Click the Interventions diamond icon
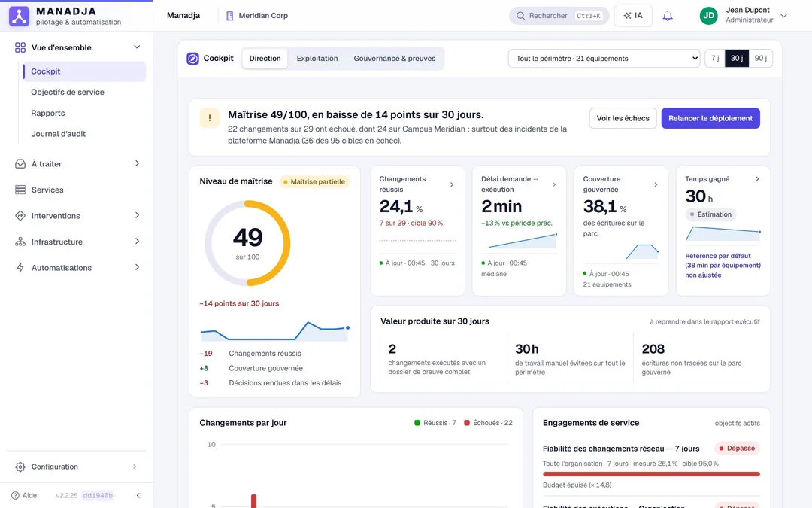 (20, 216)
